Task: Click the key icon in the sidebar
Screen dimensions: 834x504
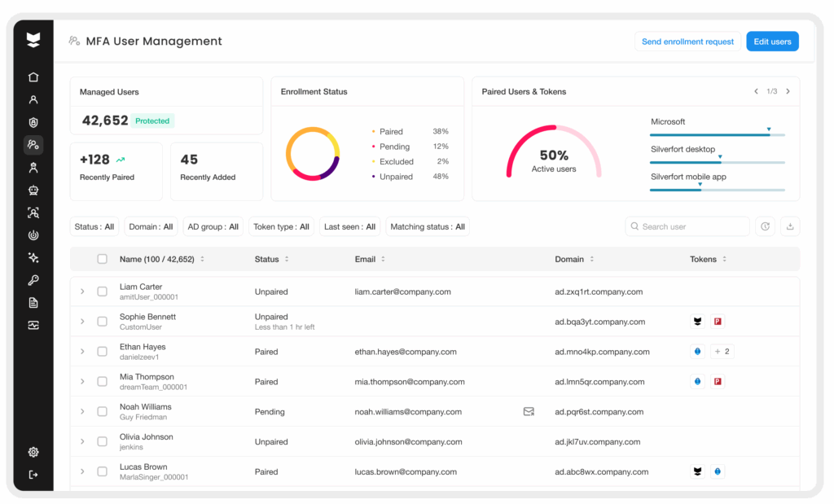Action: (33, 281)
